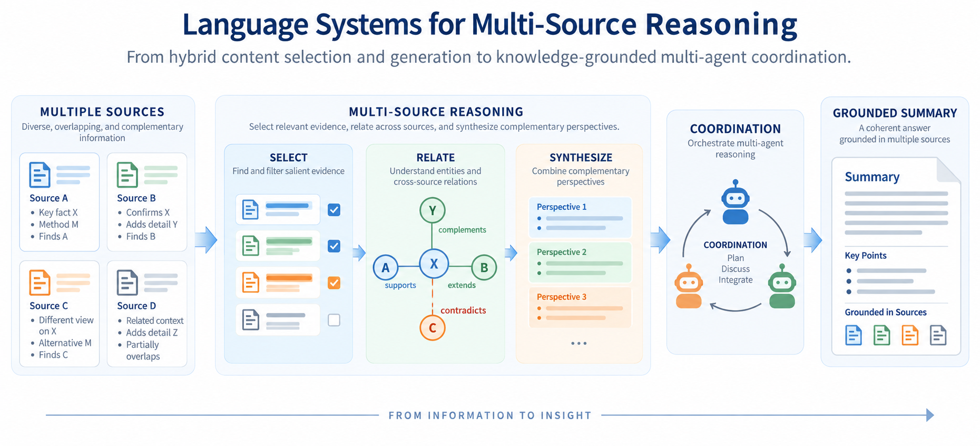
Task: Click the 'Summary' heading in document
Action: (x=872, y=177)
